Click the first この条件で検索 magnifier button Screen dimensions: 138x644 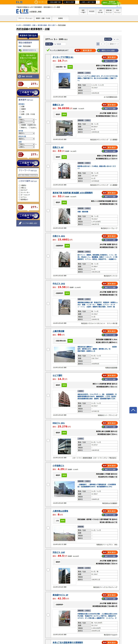28,93
